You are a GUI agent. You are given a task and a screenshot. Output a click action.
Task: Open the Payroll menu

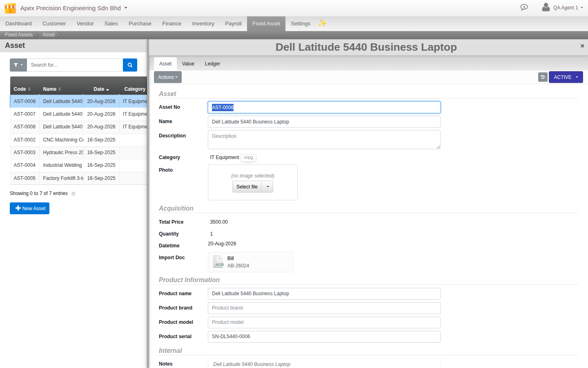(233, 24)
